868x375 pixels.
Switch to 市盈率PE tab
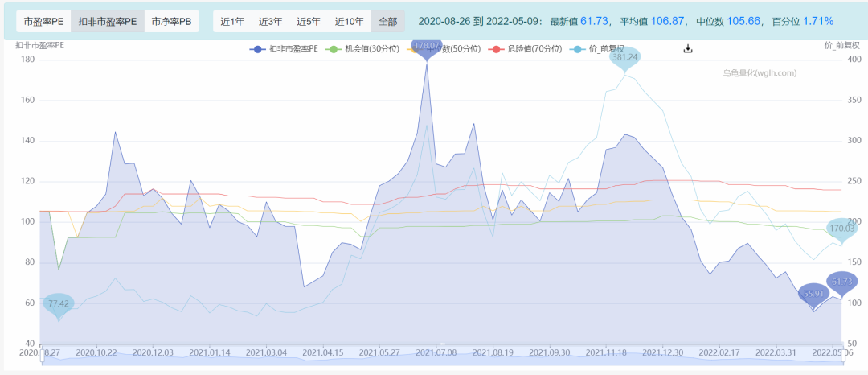click(x=43, y=21)
